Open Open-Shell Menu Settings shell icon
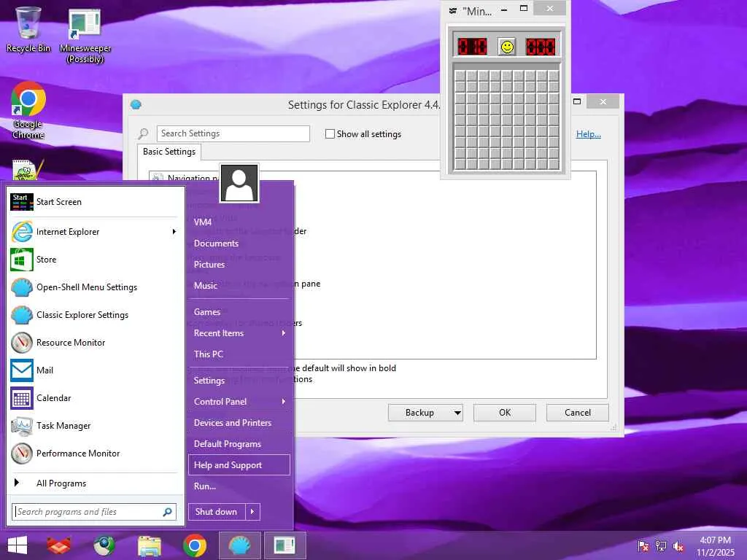The image size is (747, 560). tap(22, 287)
